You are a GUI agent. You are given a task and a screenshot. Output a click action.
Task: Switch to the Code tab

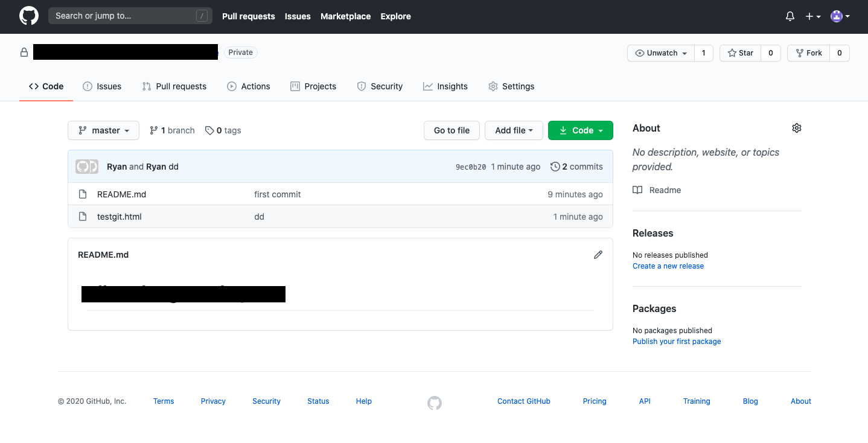pos(46,86)
